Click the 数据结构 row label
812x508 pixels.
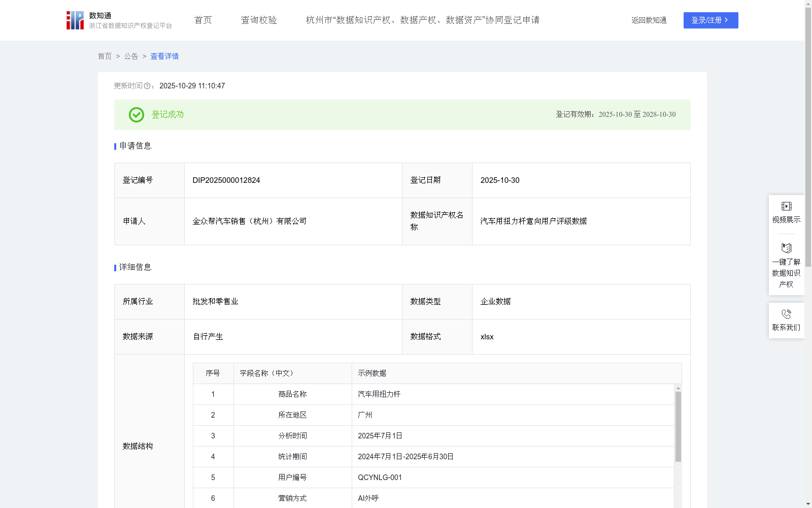point(138,447)
